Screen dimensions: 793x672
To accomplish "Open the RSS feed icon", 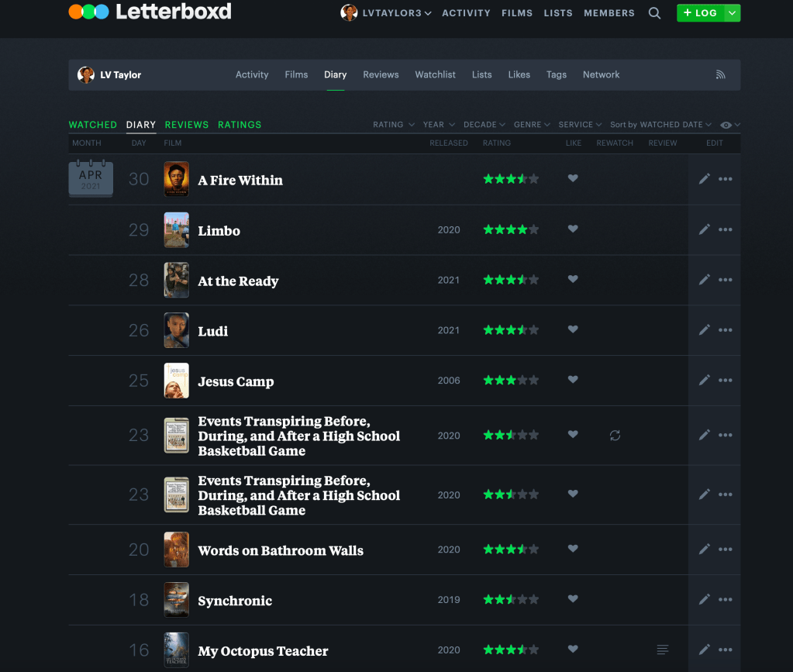I will (x=720, y=75).
